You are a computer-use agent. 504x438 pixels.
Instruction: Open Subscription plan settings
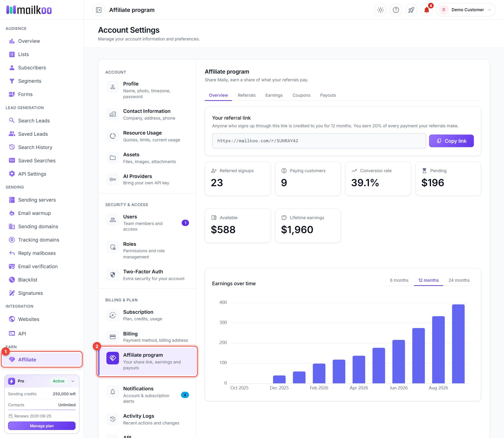tap(147, 315)
